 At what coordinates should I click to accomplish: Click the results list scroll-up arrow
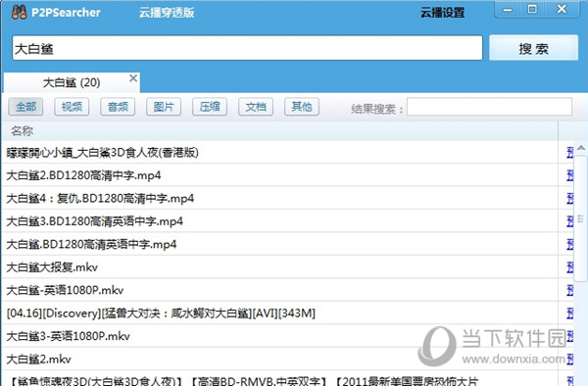581,148
